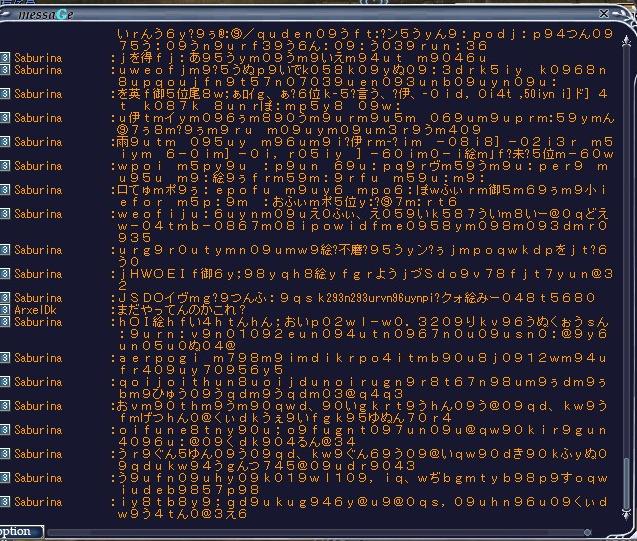Select channel icon next to the 'aerpogi' message

point(5,358)
